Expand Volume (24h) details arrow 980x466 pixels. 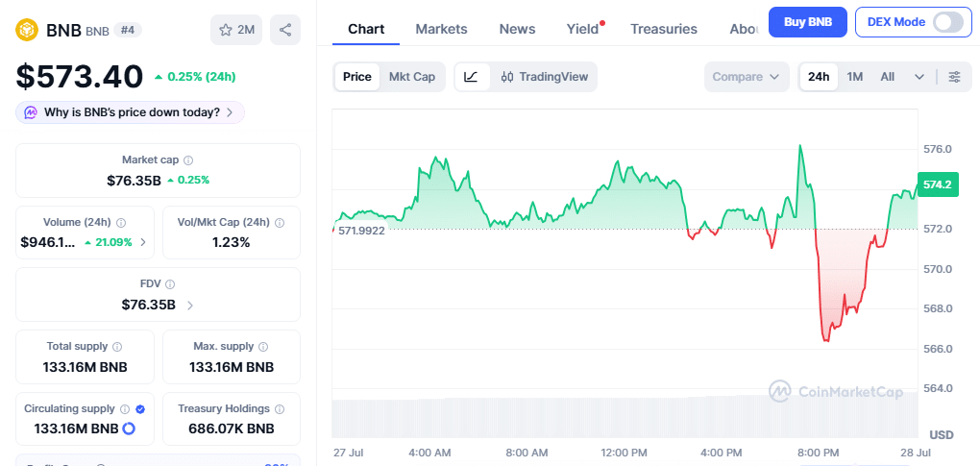point(143,242)
